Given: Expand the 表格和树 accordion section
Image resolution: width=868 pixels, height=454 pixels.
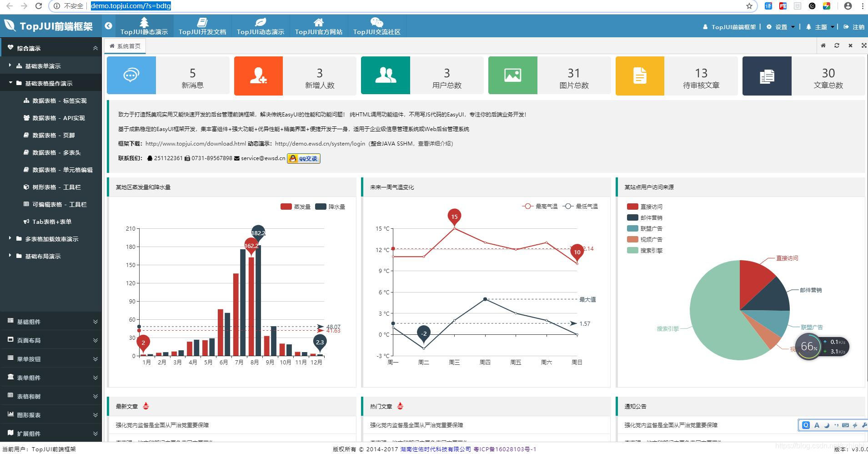Looking at the screenshot, I should (x=51, y=396).
